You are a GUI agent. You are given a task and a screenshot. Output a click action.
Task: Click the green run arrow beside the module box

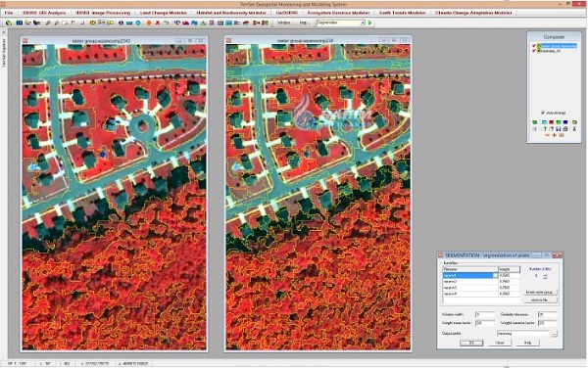(x=370, y=23)
